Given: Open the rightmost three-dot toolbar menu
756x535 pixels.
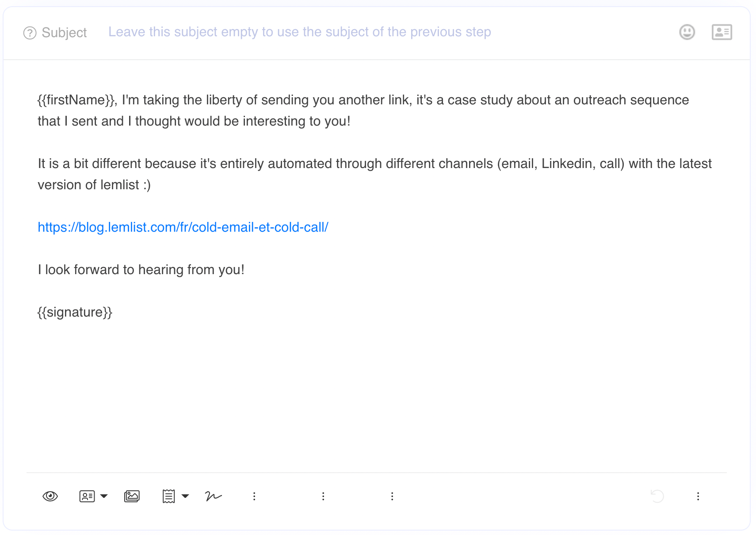Looking at the screenshot, I should [x=698, y=496].
